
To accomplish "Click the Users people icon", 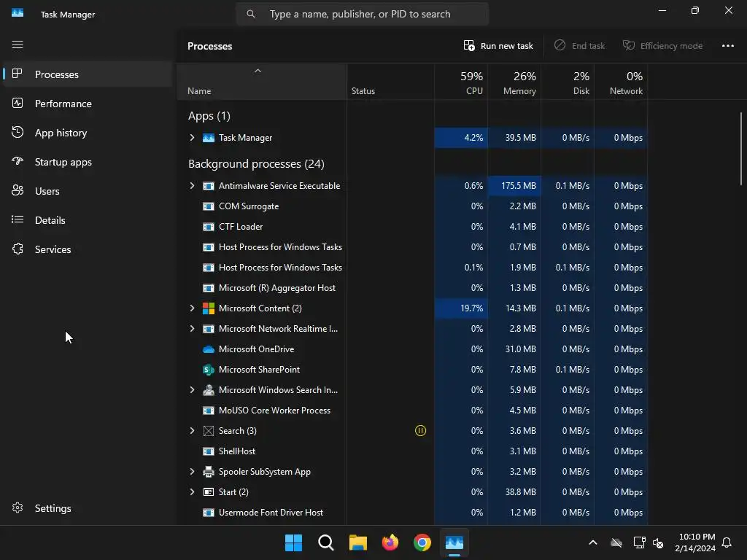I will (x=18, y=190).
